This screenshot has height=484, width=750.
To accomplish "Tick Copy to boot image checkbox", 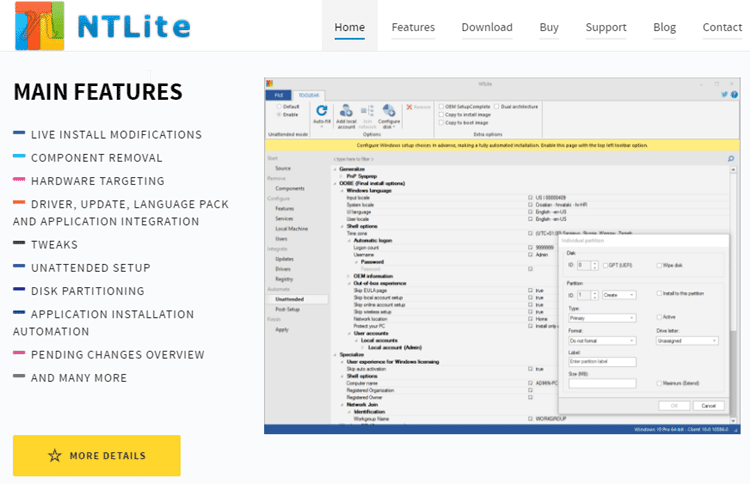I will (x=441, y=123).
